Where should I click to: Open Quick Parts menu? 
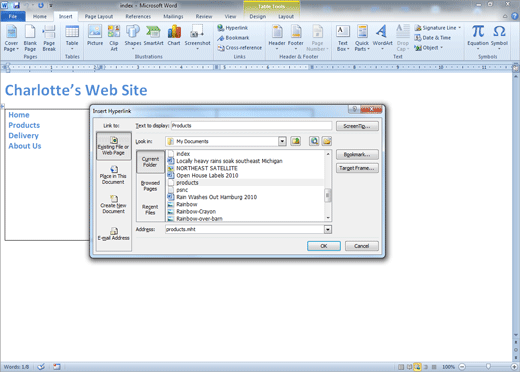coord(362,38)
